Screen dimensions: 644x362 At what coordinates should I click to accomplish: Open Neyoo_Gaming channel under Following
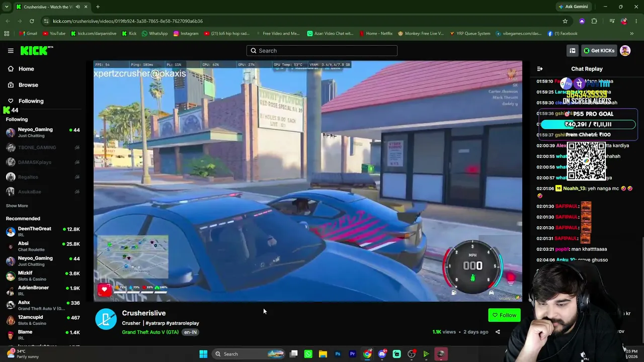click(x=43, y=132)
